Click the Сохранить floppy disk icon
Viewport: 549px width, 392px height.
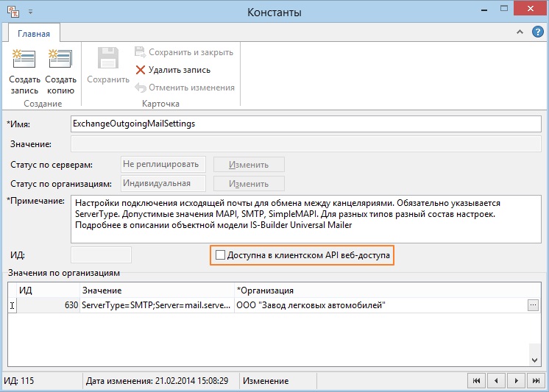(108, 58)
